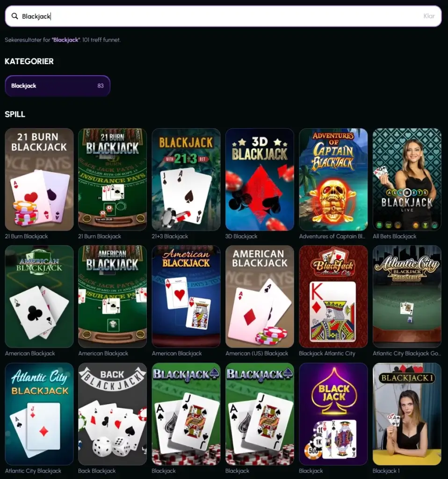Image resolution: width=448 pixels, height=479 pixels.
Task: Select Atlantic City Blackjack Gold Series
Action: pyautogui.click(x=407, y=296)
